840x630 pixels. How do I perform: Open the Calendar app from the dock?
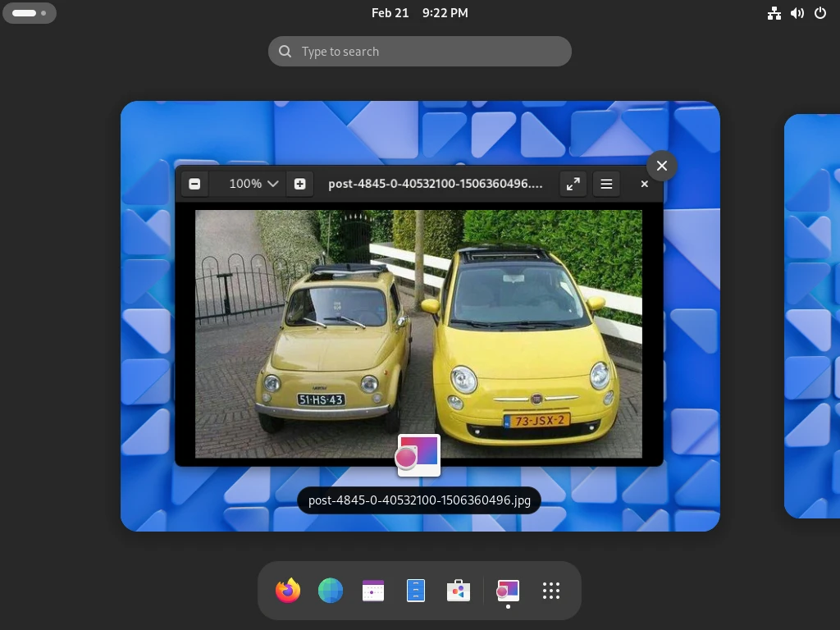point(373,591)
